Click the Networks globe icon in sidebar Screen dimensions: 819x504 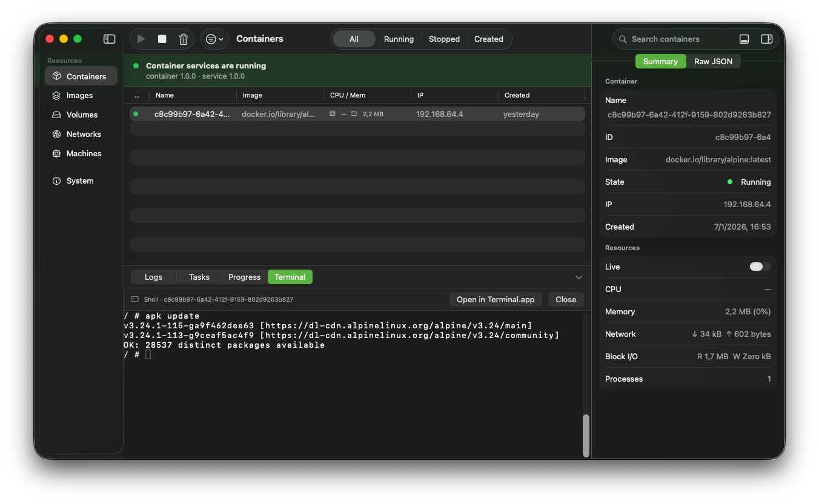tap(56, 134)
